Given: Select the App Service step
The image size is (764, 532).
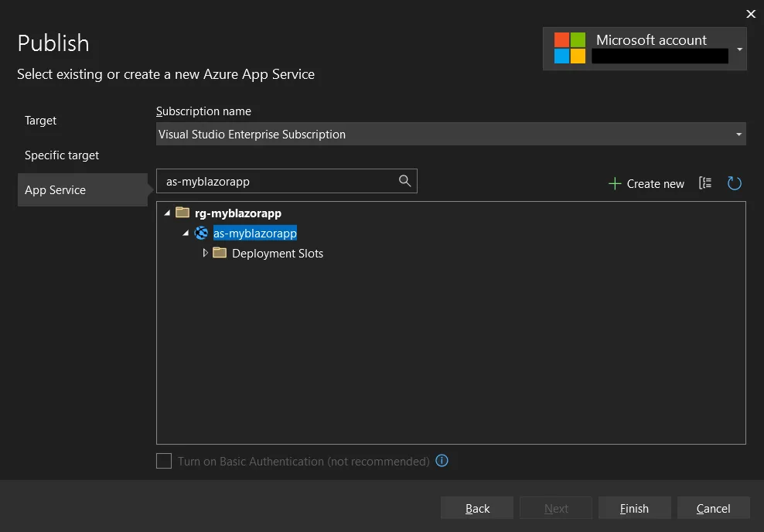Looking at the screenshot, I should (x=83, y=190).
